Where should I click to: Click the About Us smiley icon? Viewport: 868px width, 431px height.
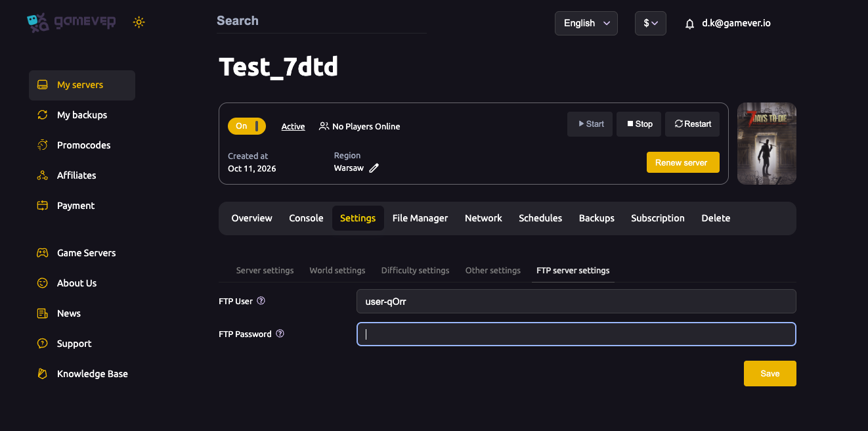tap(43, 283)
